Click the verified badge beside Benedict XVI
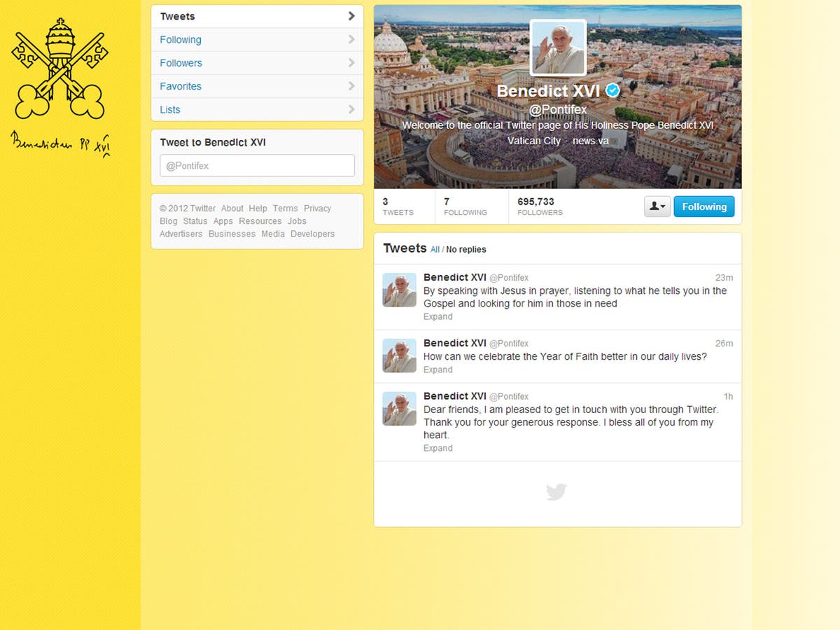This screenshot has width=840, height=630. point(612,91)
